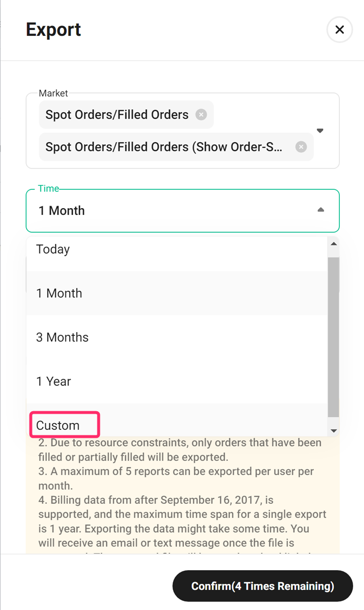Screen dimensions: 364x610
Task: Click empty area inside the Market field
Action: click(x=266, y=114)
